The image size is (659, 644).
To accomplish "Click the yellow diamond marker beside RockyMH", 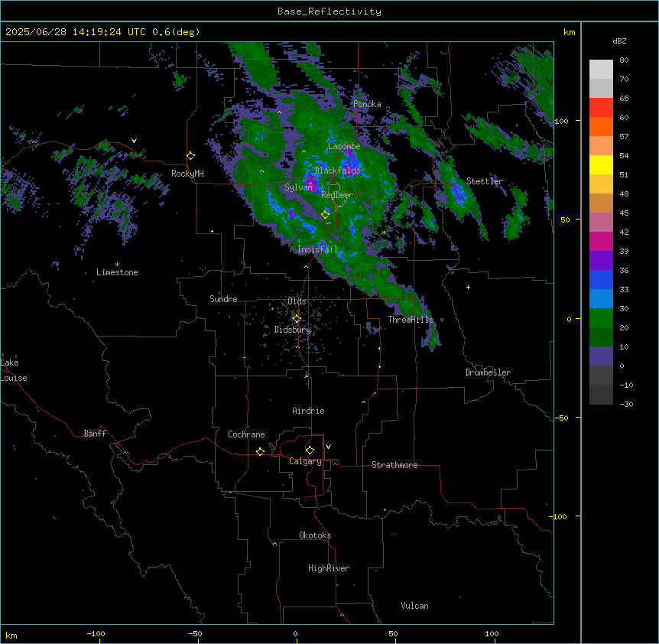I will click(190, 155).
